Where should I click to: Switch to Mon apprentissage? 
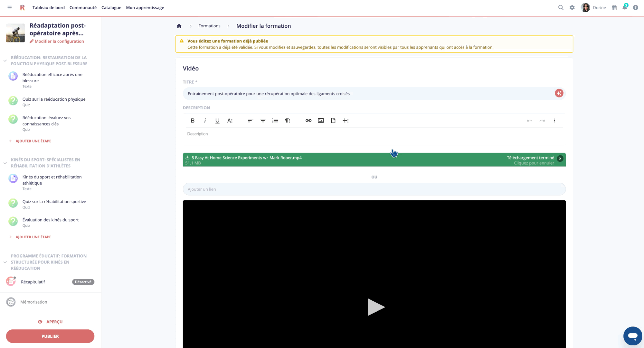145,7
